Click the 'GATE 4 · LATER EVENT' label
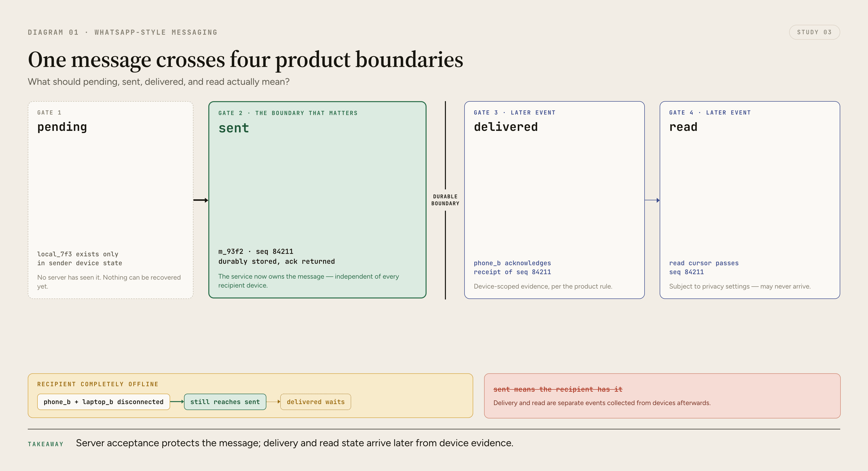The height and width of the screenshot is (471, 868). tap(710, 113)
